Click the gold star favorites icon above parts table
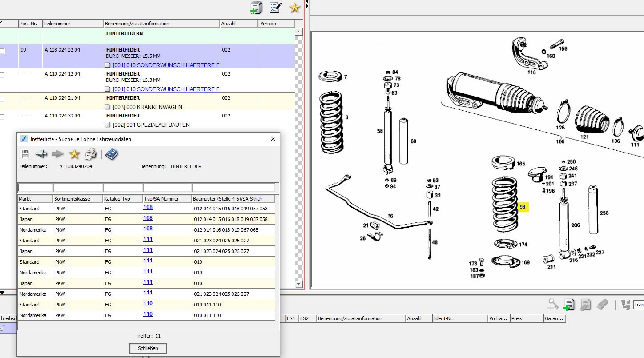The width and height of the screenshot is (644, 358). (294, 8)
